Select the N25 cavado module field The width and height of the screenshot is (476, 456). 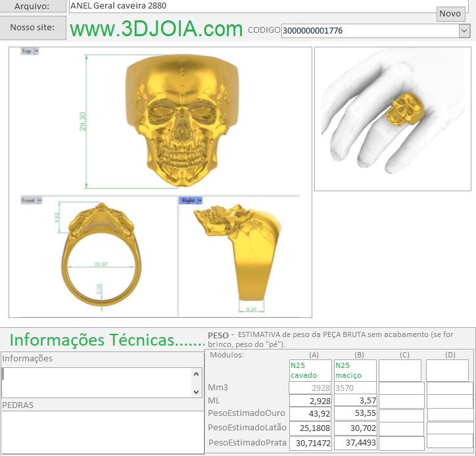[x=310, y=371]
